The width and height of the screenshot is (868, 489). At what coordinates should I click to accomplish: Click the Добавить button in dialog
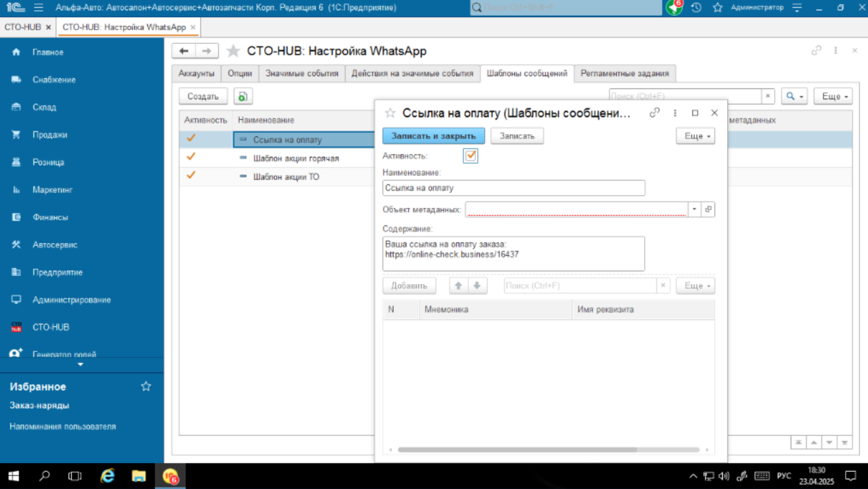click(409, 286)
